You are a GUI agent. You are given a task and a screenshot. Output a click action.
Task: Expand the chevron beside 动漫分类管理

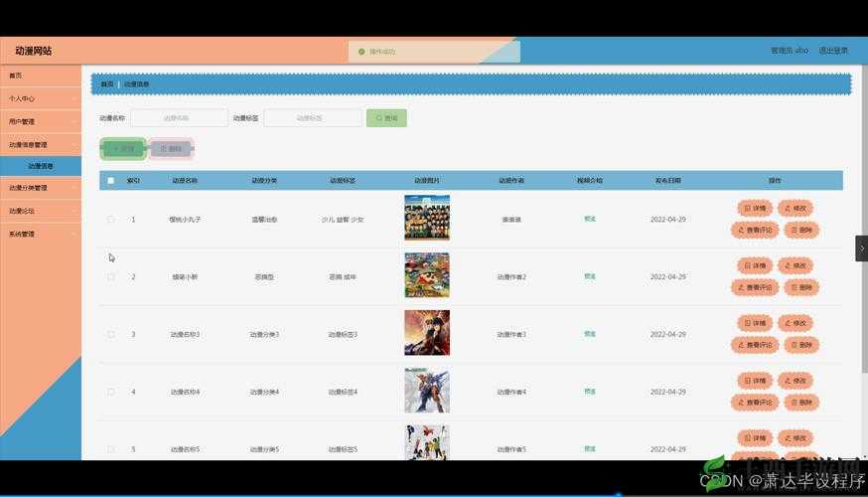(73, 188)
